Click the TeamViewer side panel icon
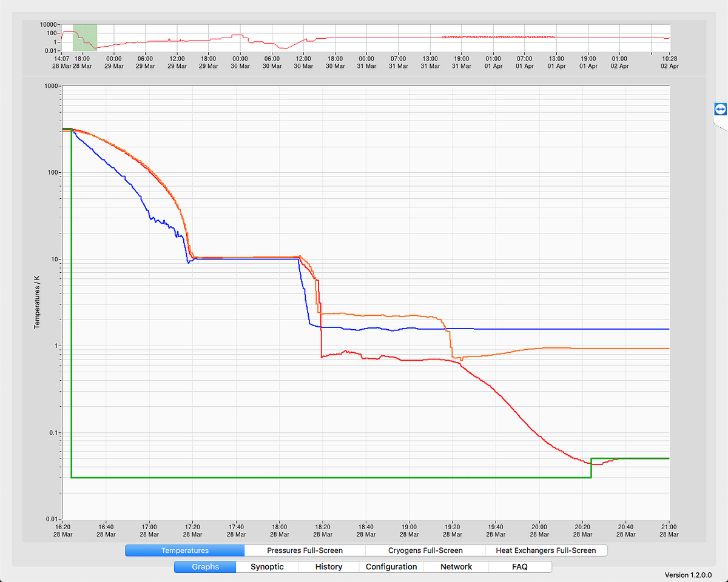The height and width of the screenshot is (582, 728). click(x=720, y=109)
